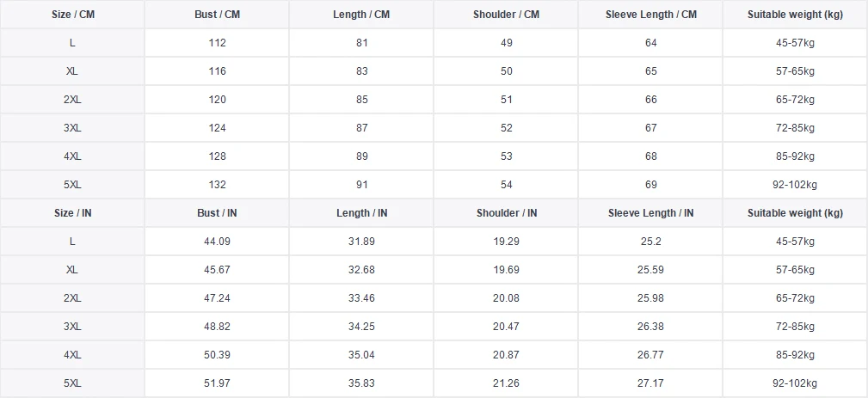Select shoulder value 50 for XL

tap(506, 71)
